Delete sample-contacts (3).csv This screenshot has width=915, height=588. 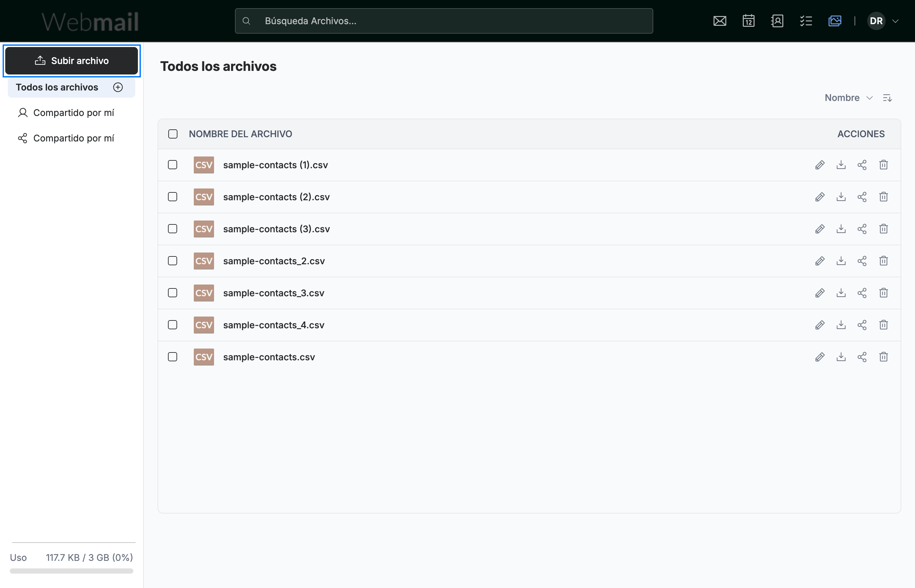(883, 229)
